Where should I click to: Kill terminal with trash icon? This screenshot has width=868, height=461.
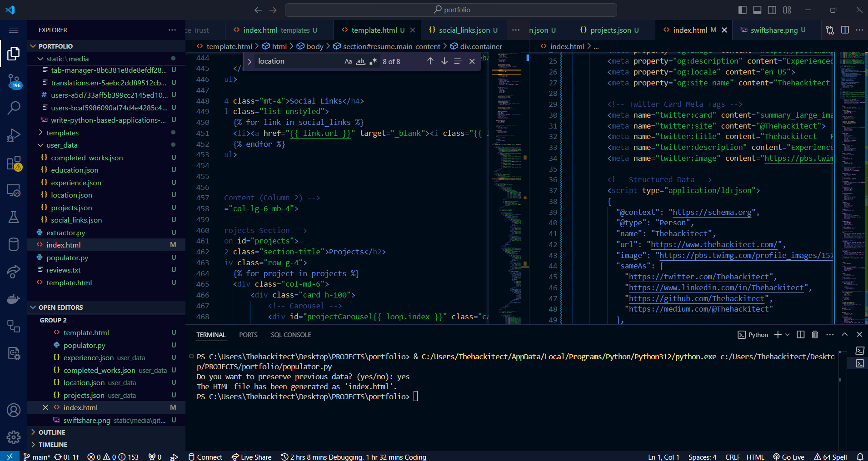(x=815, y=335)
